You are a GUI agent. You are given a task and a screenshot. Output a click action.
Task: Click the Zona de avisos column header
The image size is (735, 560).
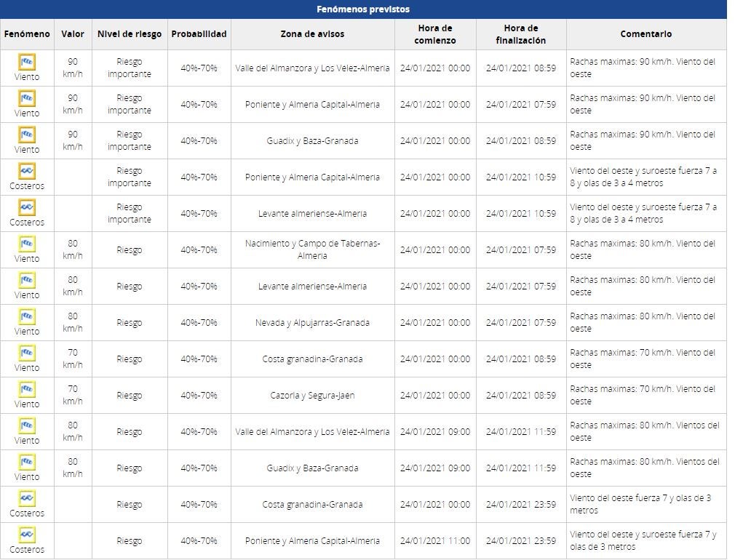point(312,34)
